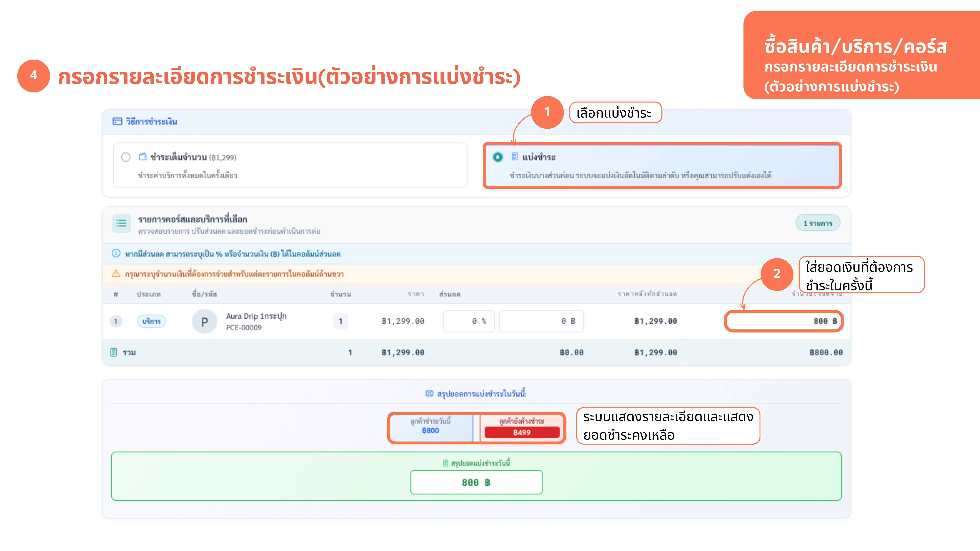Click the percent discount field showing 0 %
The width and height of the screenshot is (980, 551).
(x=469, y=321)
